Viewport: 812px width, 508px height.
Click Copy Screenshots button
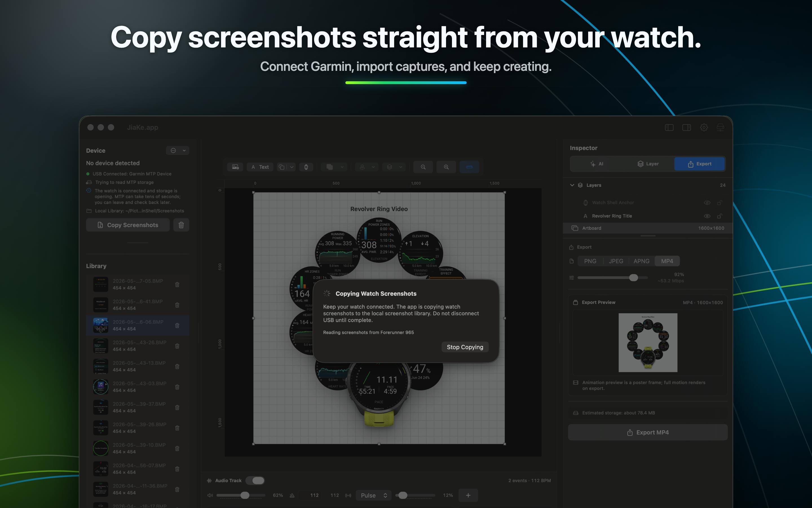128,225
